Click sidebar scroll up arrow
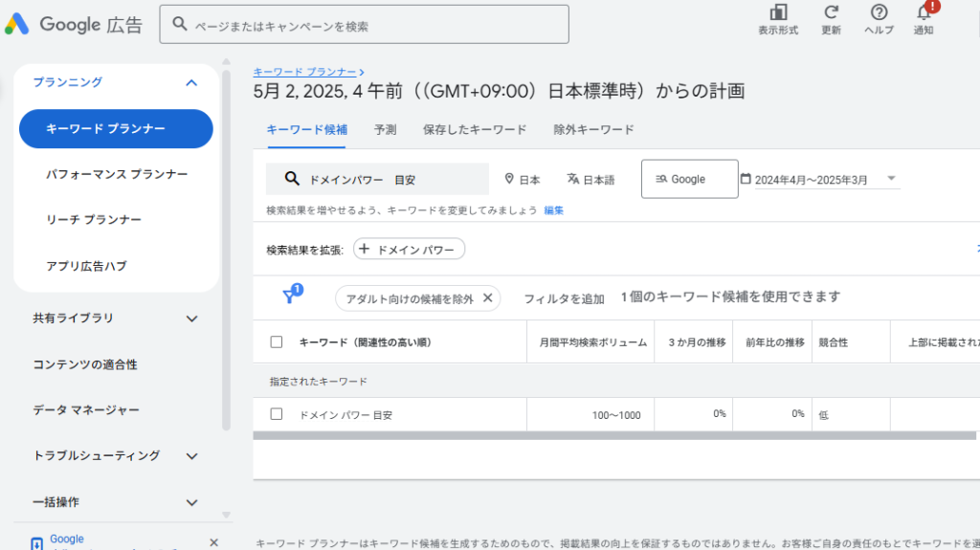This screenshot has height=550, width=980. click(226, 61)
